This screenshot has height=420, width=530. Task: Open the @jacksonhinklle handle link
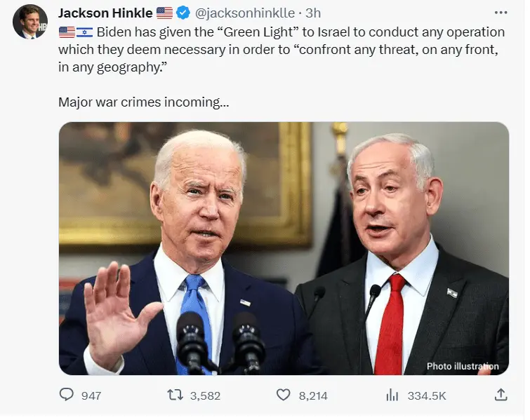pyautogui.click(x=245, y=13)
